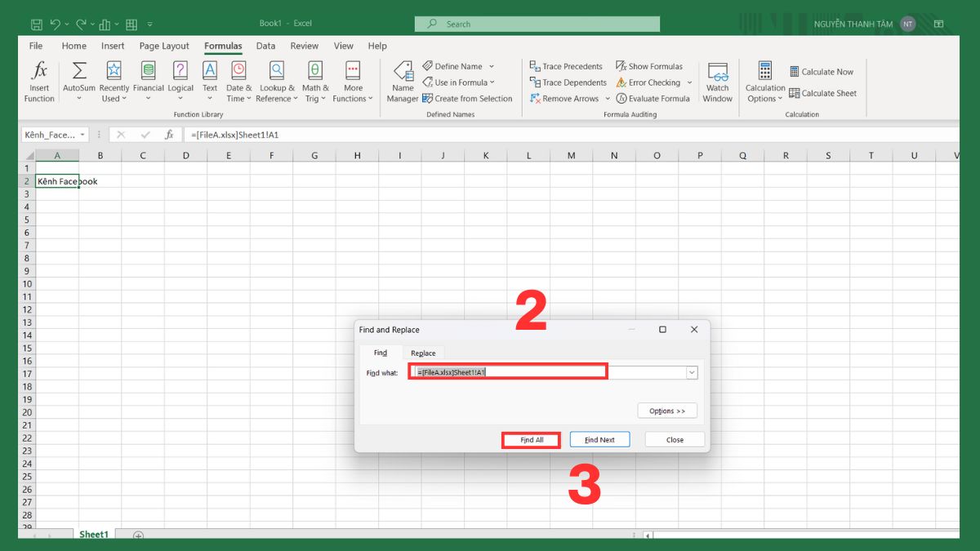Click the Undo icon
Viewport: 980px width, 551px height.
point(55,24)
